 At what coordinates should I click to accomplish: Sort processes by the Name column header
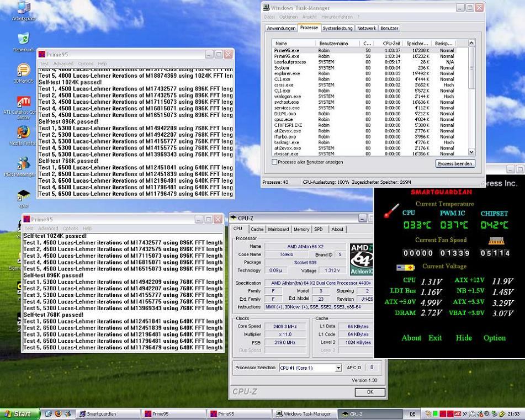tap(294, 43)
